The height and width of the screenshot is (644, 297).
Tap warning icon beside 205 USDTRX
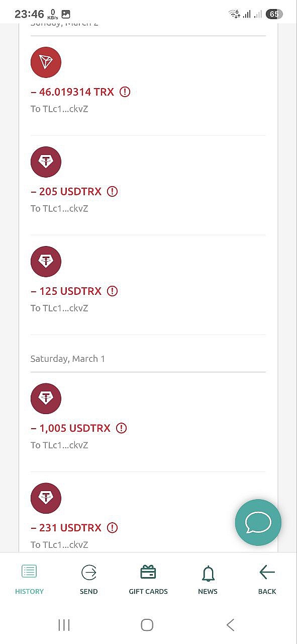[x=113, y=192]
